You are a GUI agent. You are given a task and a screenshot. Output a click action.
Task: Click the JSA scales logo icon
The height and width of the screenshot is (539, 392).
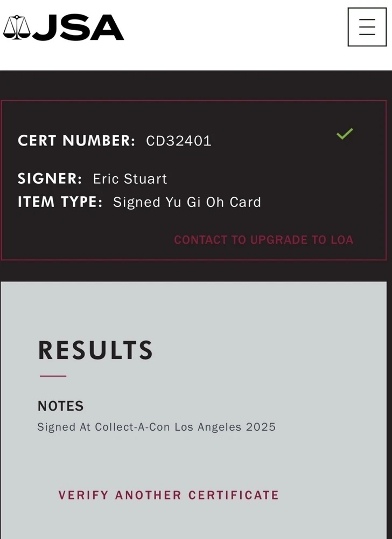click(17, 27)
